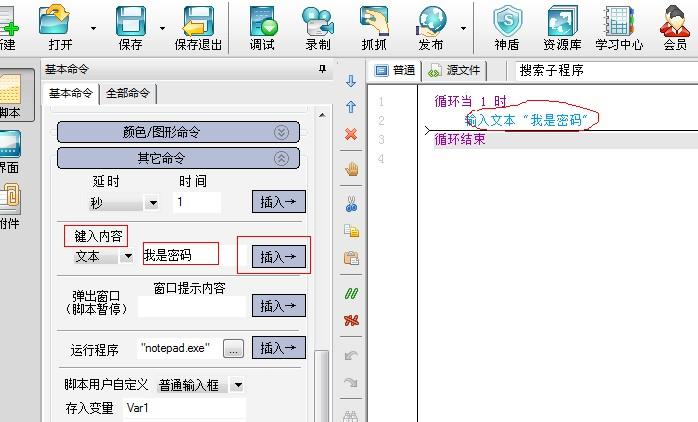The height and width of the screenshot is (422, 698).
Task: Copy with the copy icon
Action: click(x=351, y=231)
